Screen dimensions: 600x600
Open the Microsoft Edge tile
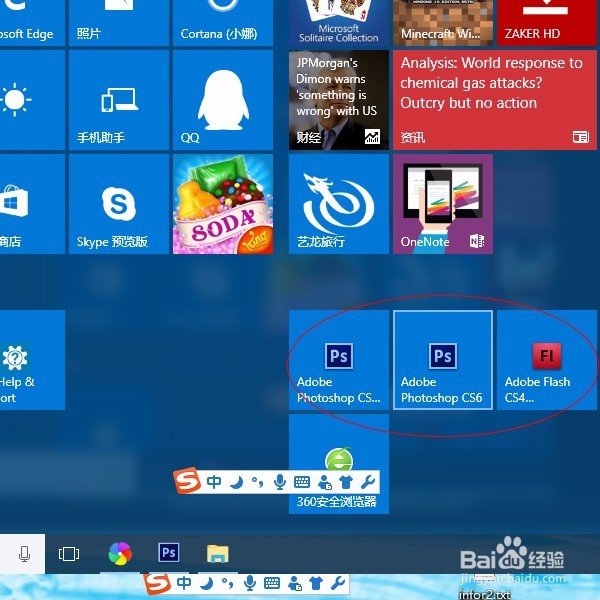tap(32, 22)
